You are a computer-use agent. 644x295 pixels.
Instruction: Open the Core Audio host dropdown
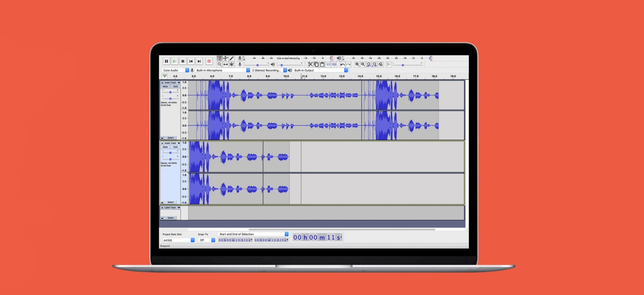(x=176, y=70)
